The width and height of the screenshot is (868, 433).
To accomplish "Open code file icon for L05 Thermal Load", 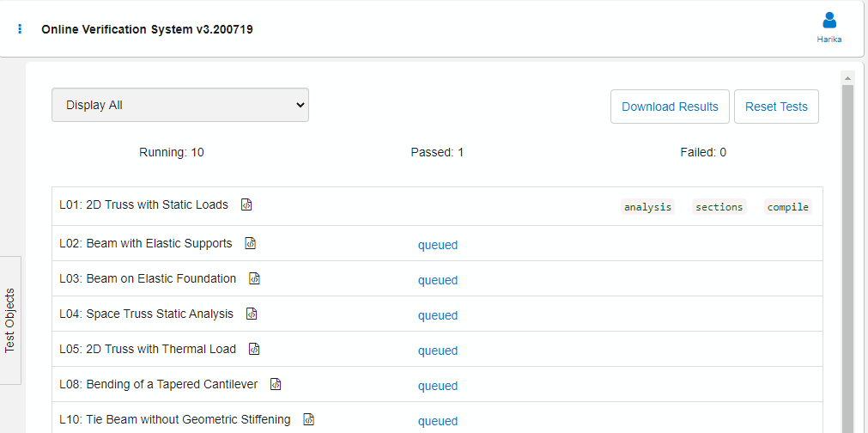I will 254,350.
